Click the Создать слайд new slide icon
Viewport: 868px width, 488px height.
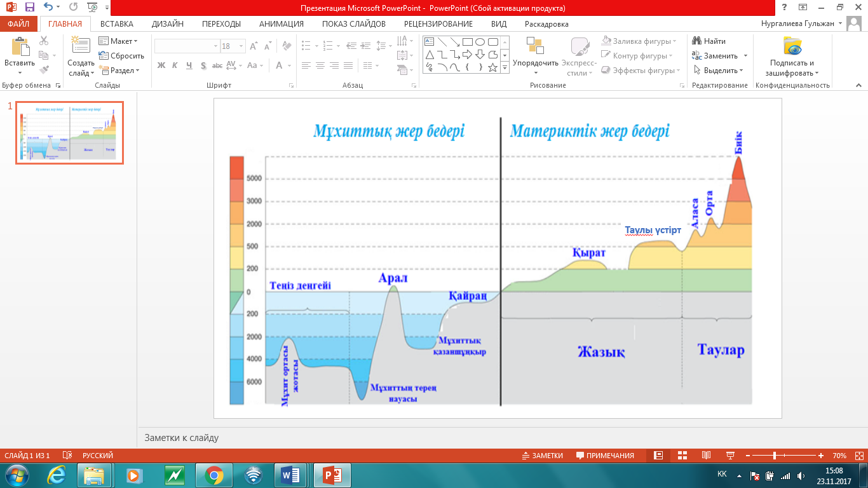81,46
